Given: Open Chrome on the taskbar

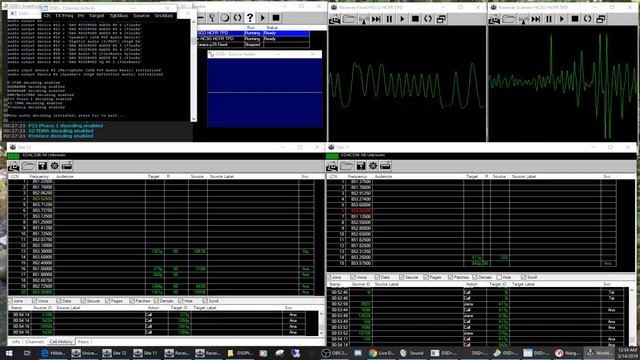Looking at the screenshot, I should (x=380, y=353).
